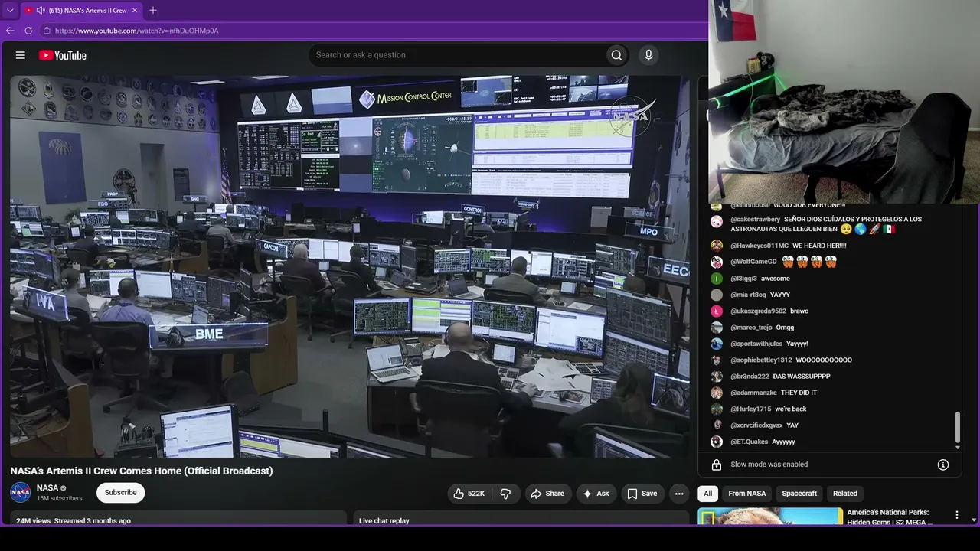
Task: Click the "24M views Streamed 3 months ago" text
Action: click(73, 521)
